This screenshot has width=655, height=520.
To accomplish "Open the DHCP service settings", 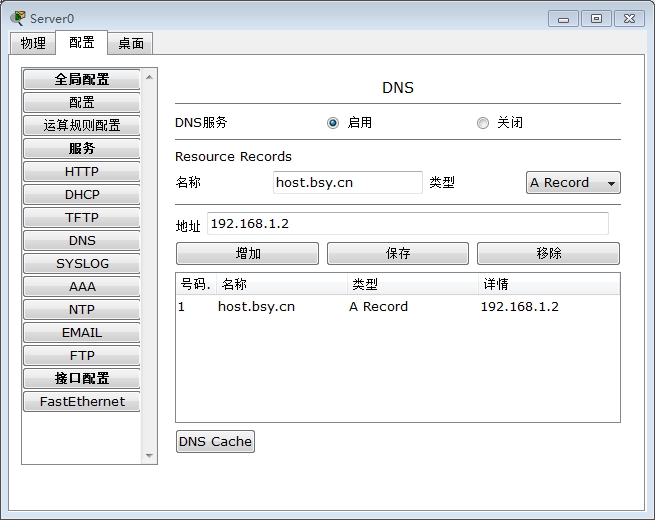I will tap(82, 195).
